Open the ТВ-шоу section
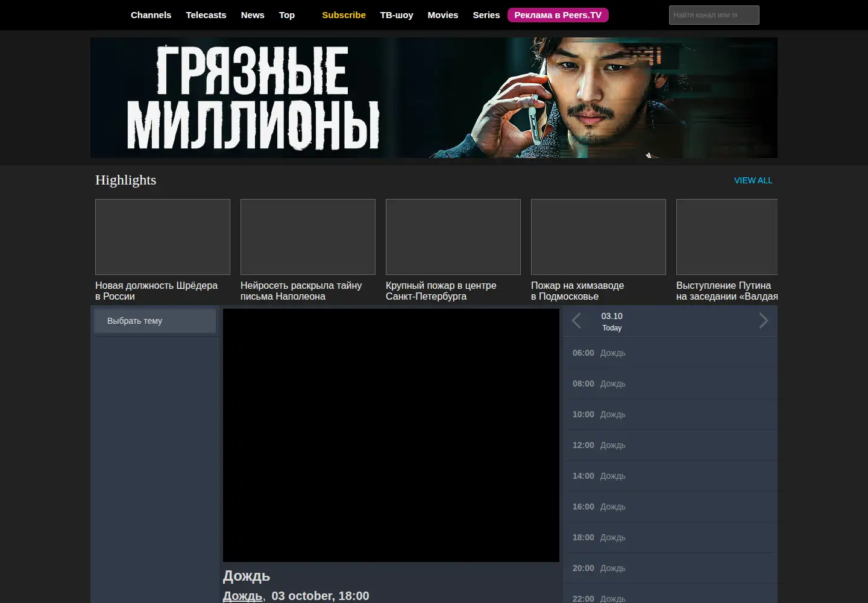The height and width of the screenshot is (603, 868). point(397,15)
